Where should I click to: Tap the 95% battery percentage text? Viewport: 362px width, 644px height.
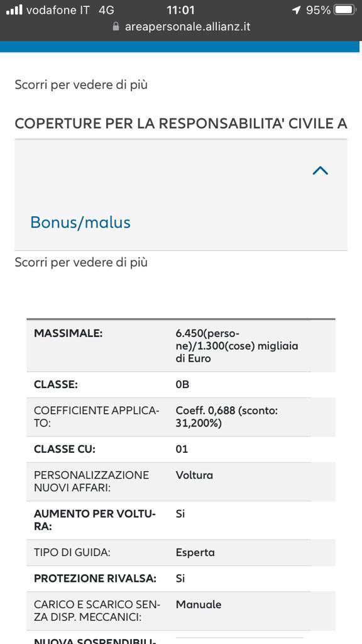point(318,10)
